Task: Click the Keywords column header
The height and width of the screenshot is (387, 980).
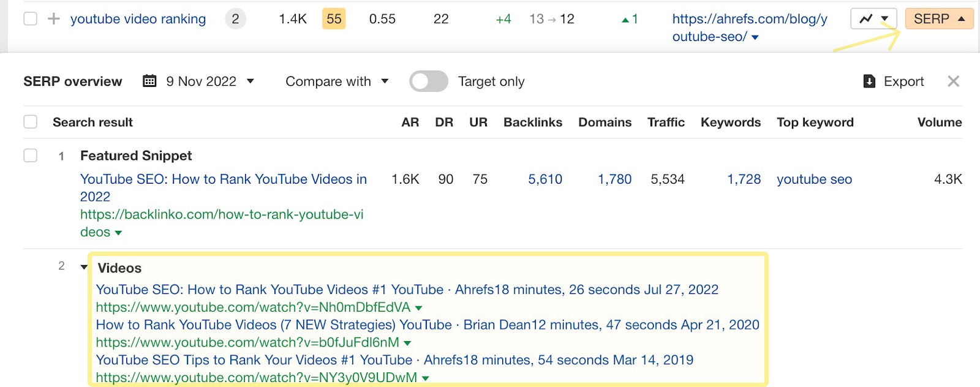Action: (x=731, y=122)
